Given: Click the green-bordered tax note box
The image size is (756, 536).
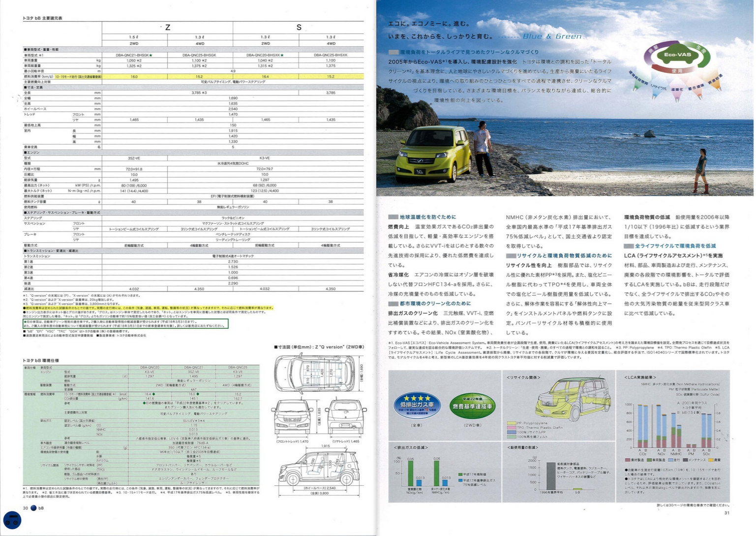Looking at the screenshot, I should coord(125,323).
